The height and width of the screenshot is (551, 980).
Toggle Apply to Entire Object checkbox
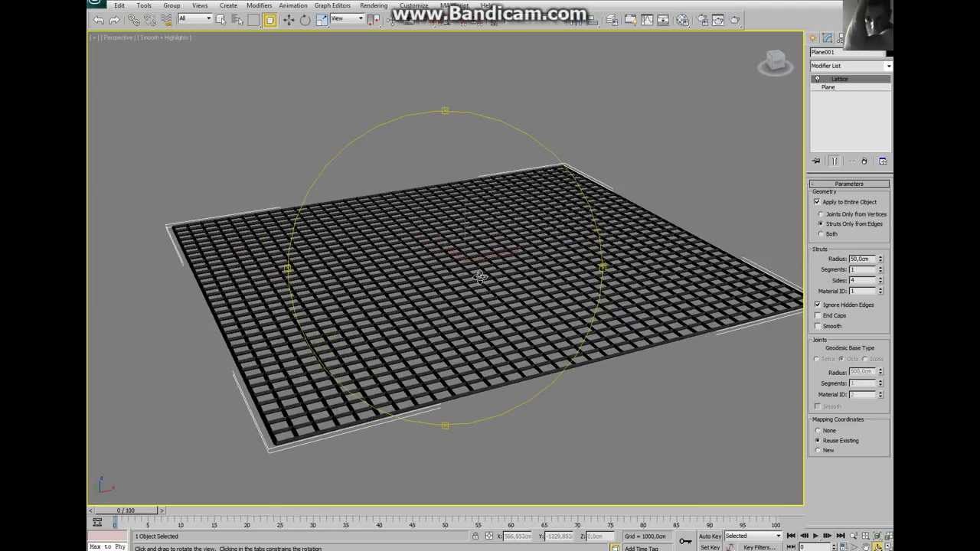pos(817,202)
